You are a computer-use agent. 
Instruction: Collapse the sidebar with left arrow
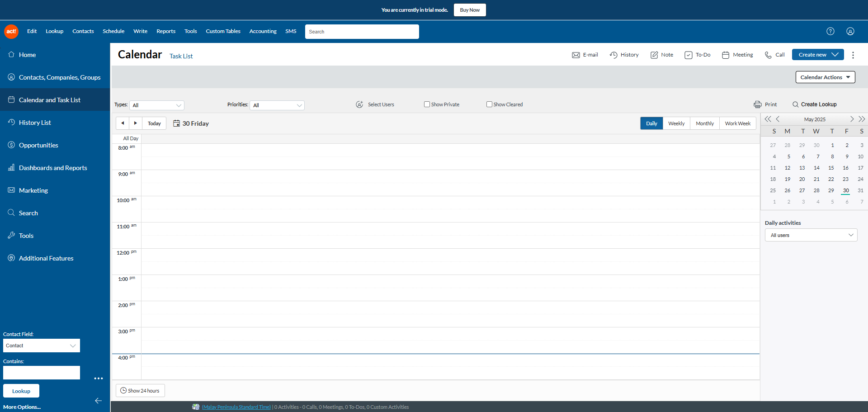point(98,401)
